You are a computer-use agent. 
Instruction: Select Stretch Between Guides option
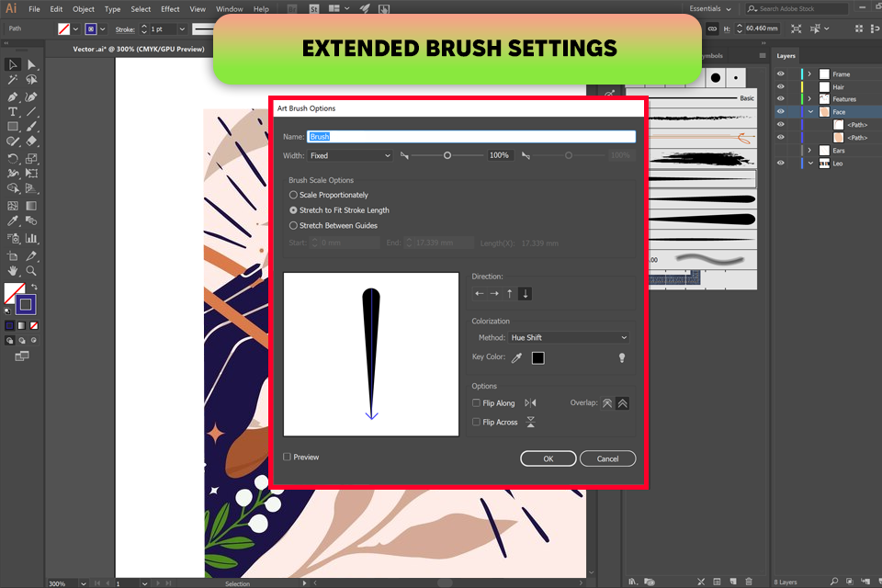pos(293,225)
